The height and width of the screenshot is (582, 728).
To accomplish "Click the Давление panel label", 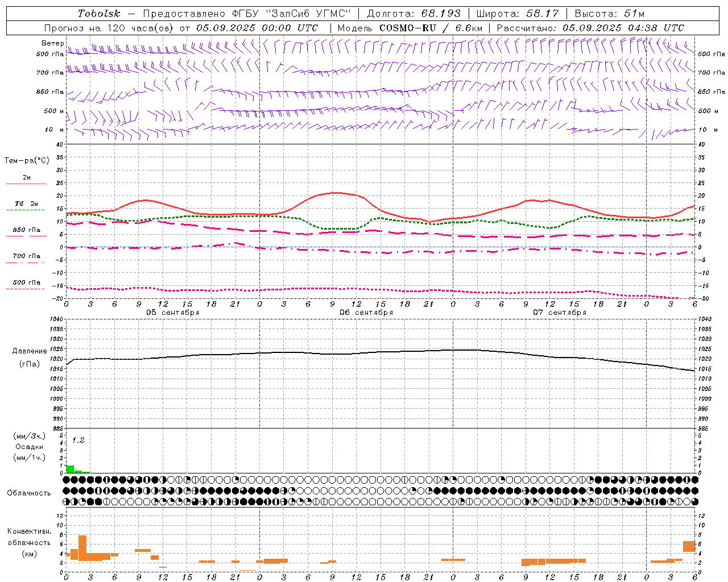I will tap(29, 351).
